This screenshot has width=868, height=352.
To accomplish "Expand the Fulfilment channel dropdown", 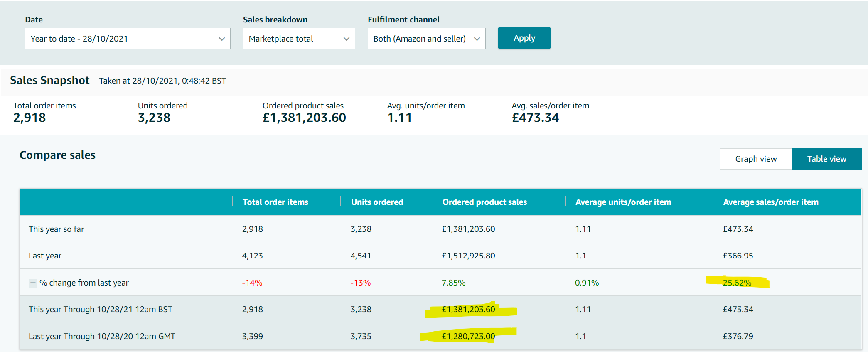I will tap(426, 39).
